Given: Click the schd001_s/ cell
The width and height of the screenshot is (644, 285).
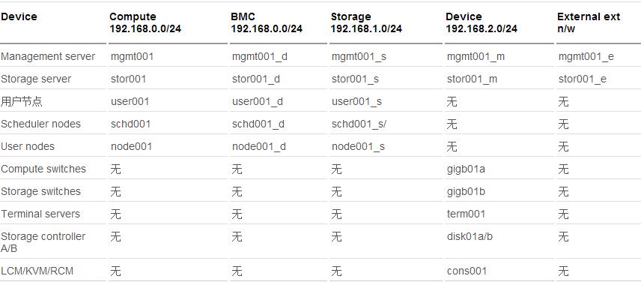Looking at the screenshot, I should click(x=359, y=124).
